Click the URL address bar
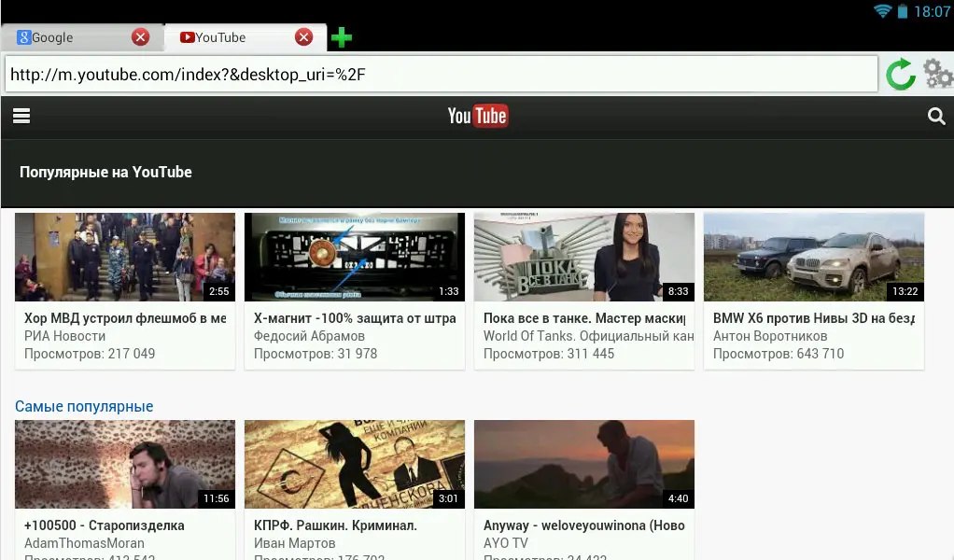The height and width of the screenshot is (560, 954). click(442, 74)
